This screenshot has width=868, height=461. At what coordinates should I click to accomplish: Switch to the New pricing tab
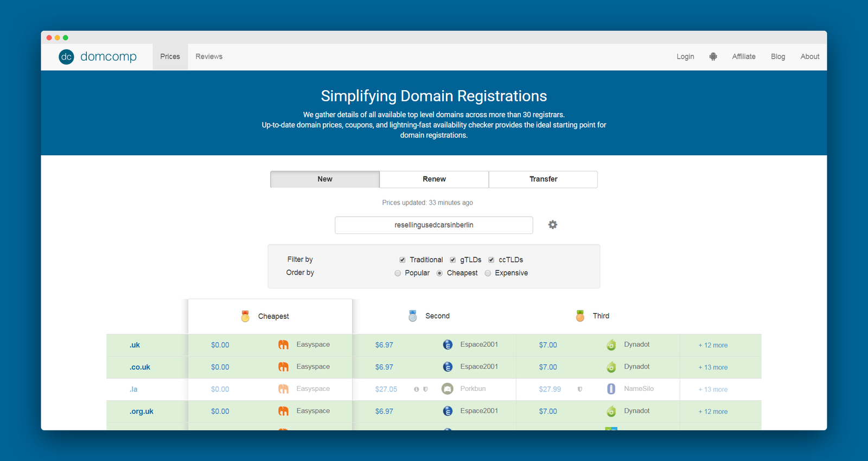click(325, 179)
